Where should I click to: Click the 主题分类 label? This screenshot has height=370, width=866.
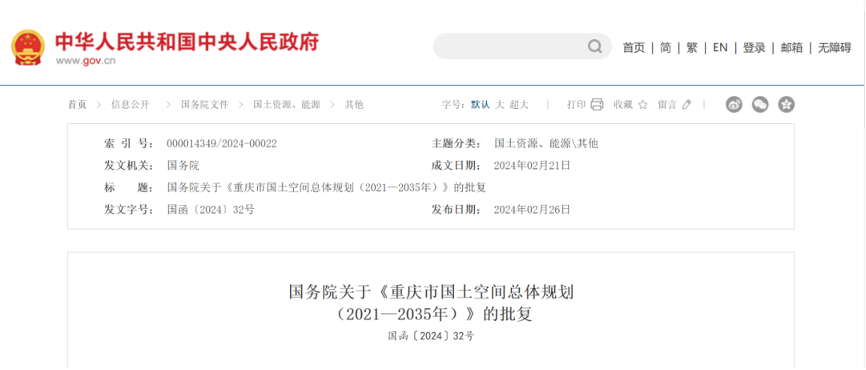(x=456, y=144)
